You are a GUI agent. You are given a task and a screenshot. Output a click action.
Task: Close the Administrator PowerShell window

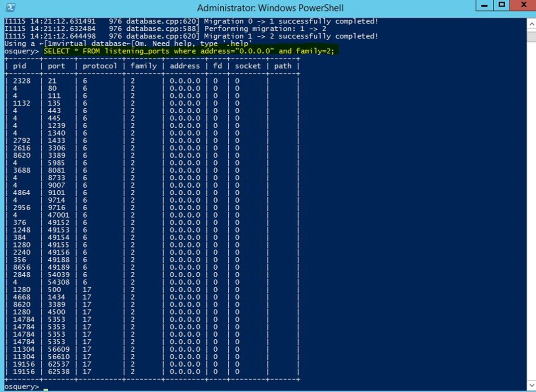click(x=524, y=5)
